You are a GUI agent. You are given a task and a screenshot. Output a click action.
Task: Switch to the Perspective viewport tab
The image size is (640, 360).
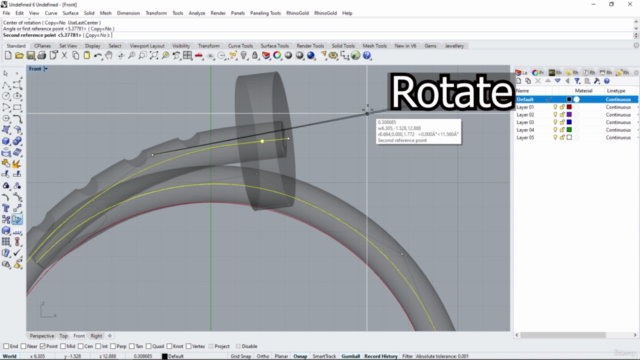(x=42, y=336)
